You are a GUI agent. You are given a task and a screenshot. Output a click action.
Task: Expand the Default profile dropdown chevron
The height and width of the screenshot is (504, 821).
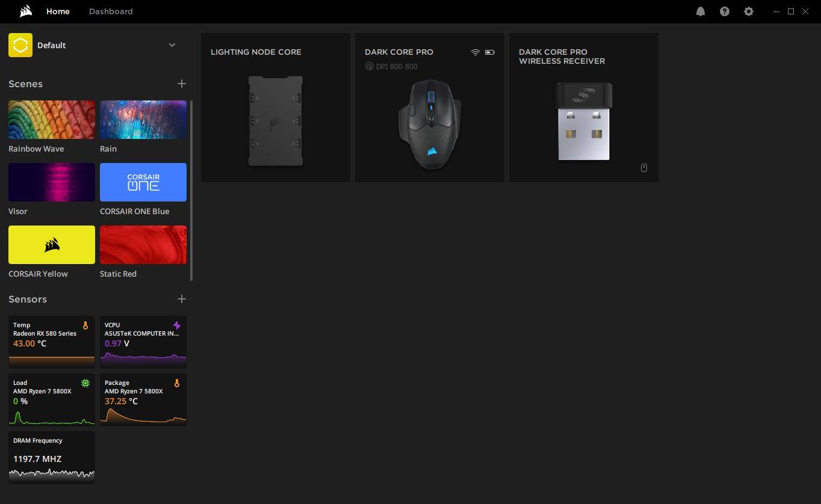click(172, 45)
